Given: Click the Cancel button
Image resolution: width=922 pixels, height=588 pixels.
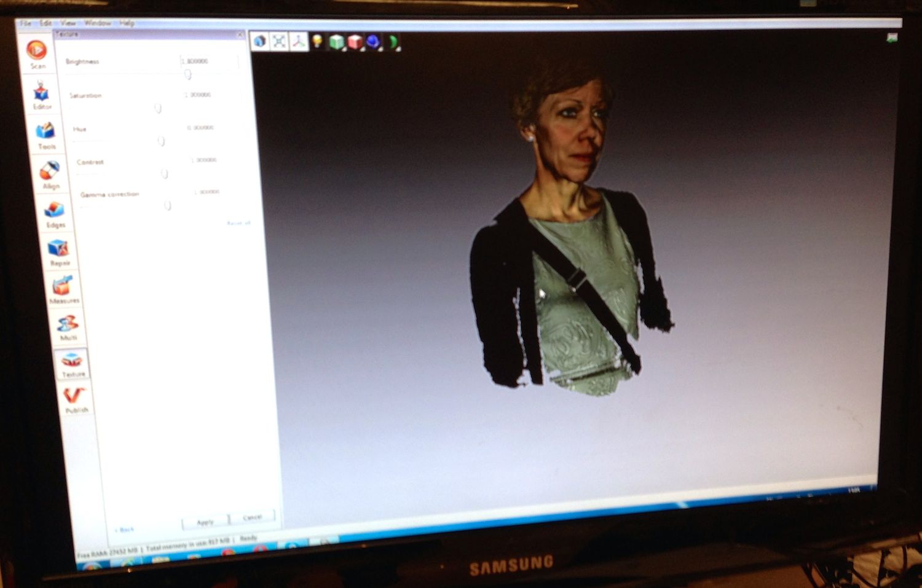Looking at the screenshot, I should 252,517.
